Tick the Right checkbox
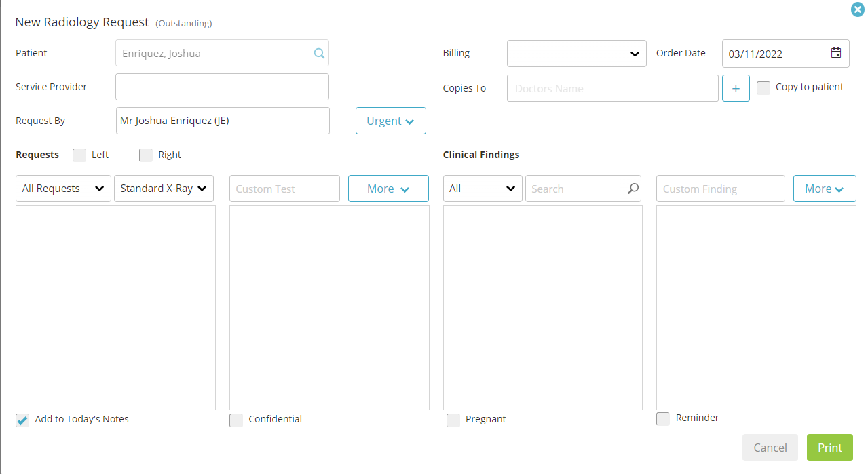This screenshot has height=474, width=868. pyautogui.click(x=146, y=155)
